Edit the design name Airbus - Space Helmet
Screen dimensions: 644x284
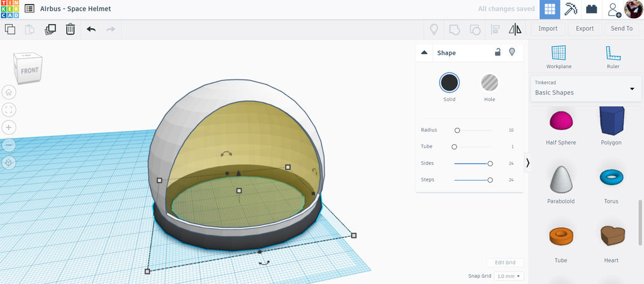(x=75, y=9)
